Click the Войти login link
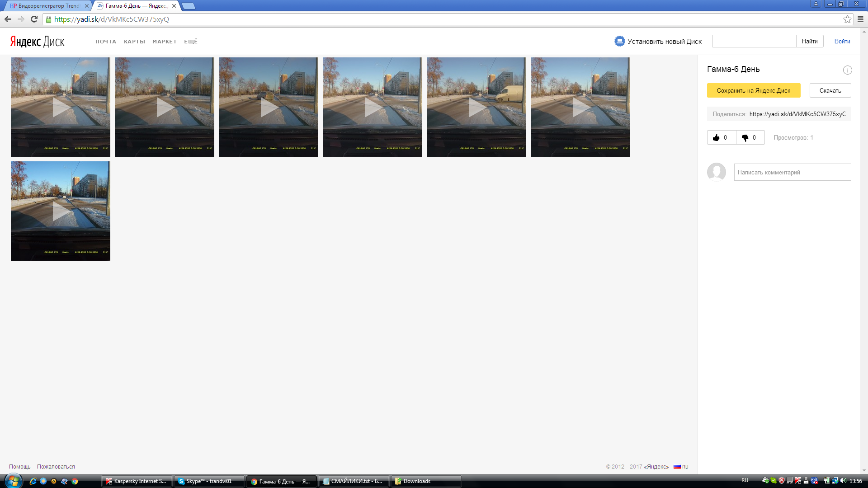 tap(842, 41)
